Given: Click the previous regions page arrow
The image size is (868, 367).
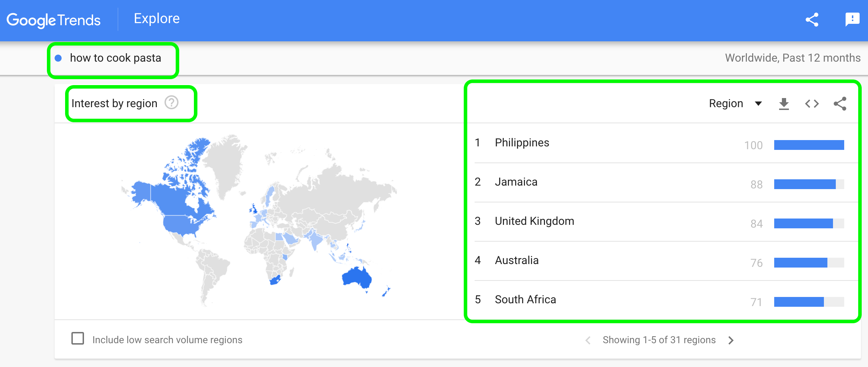Looking at the screenshot, I should coord(588,340).
